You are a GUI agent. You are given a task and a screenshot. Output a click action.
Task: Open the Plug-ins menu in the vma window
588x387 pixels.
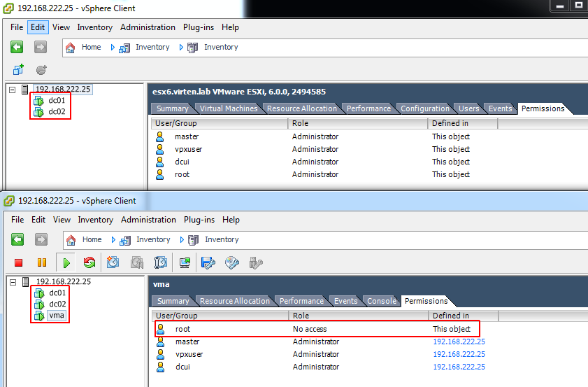pyautogui.click(x=199, y=220)
